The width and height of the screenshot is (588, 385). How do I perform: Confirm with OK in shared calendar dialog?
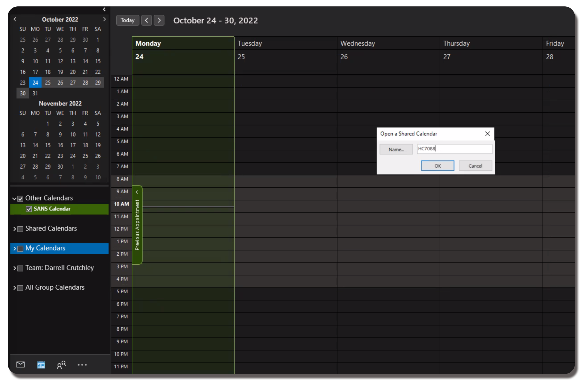tap(438, 166)
